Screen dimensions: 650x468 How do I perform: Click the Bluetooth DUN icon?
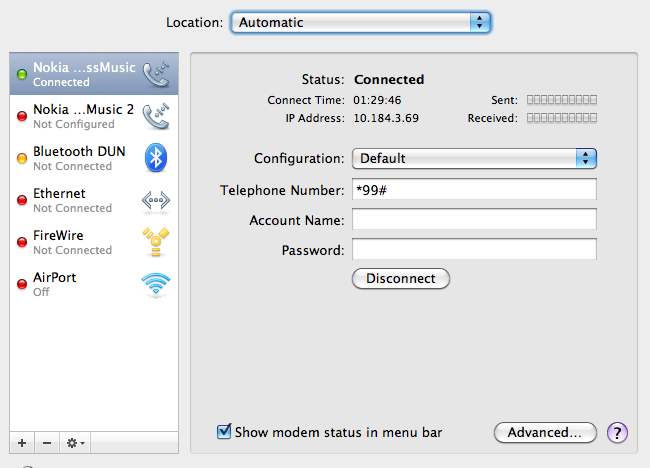pyautogui.click(x=156, y=158)
